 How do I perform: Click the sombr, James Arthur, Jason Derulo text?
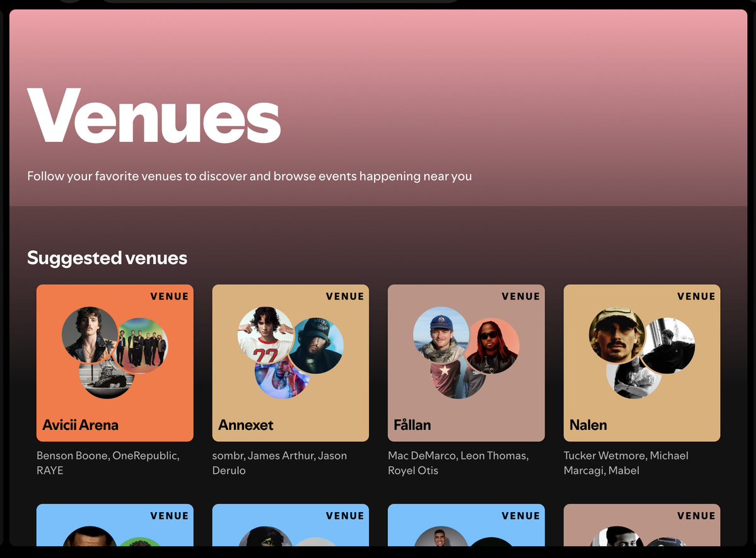[x=280, y=463]
